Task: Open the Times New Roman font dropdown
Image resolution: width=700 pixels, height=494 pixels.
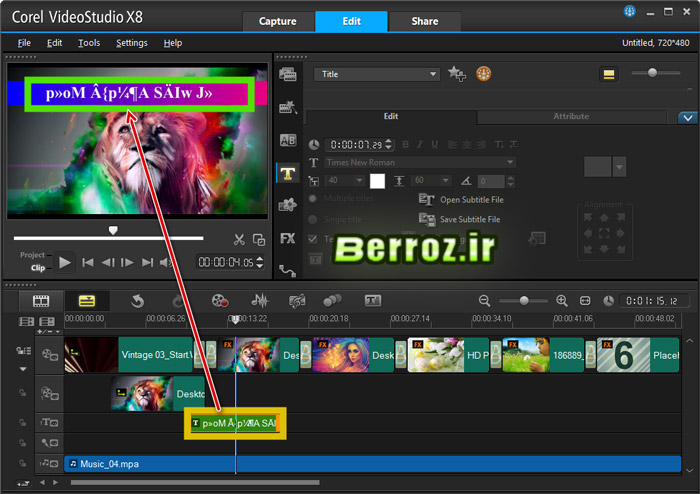Action: (509, 162)
